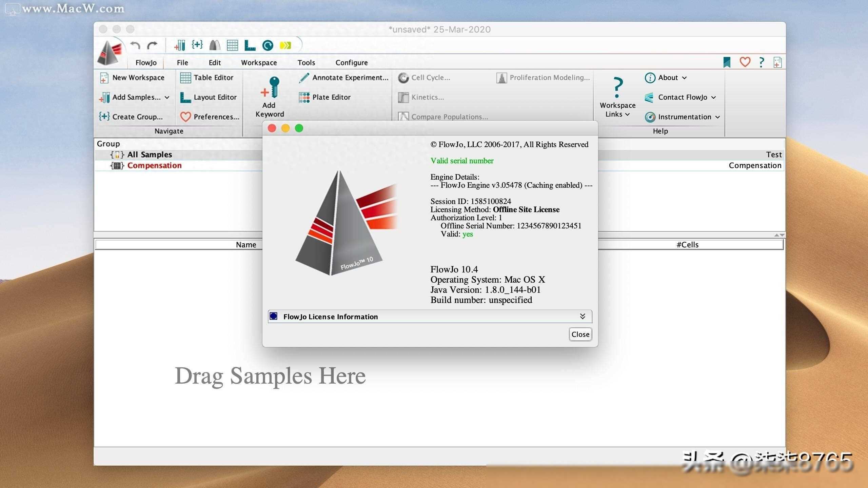The height and width of the screenshot is (488, 868).
Task: Add a keyword with the key icon
Action: pyautogui.click(x=270, y=97)
